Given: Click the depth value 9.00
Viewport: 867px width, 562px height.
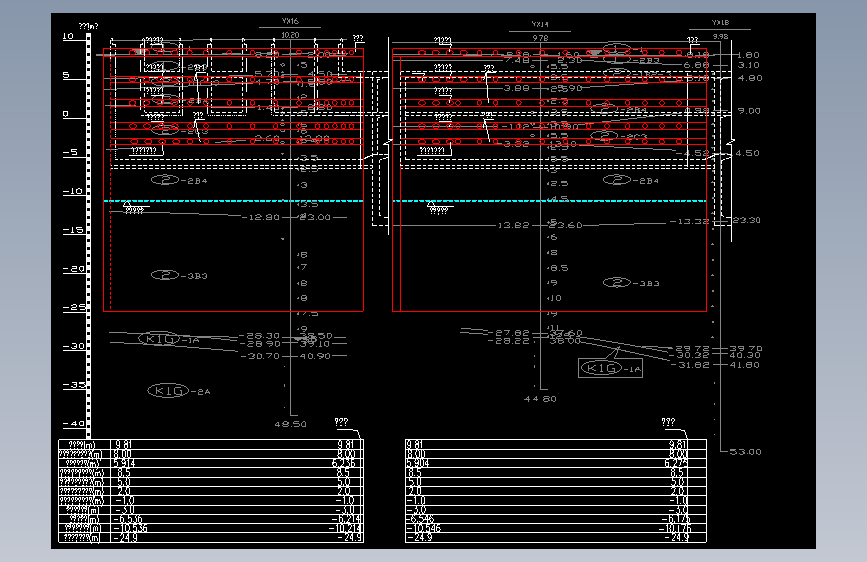Looking at the screenshot, I should tap(749, 111).
